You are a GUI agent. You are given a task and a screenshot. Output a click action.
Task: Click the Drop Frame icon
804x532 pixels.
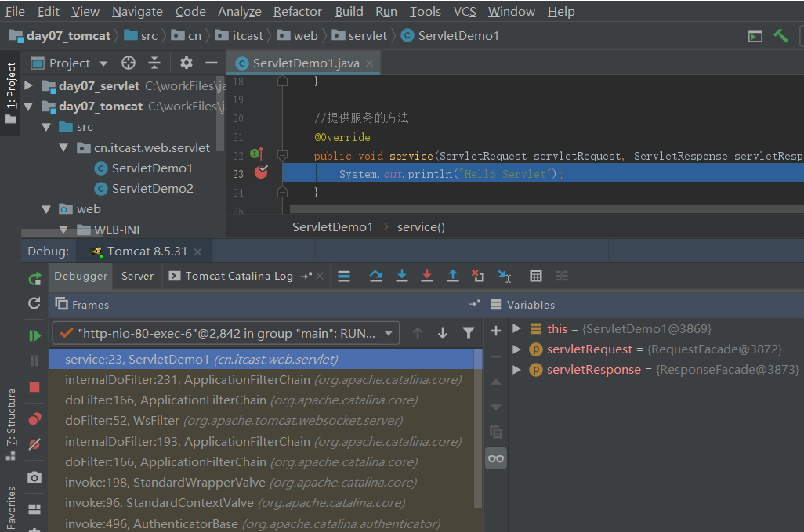(478, 276)
